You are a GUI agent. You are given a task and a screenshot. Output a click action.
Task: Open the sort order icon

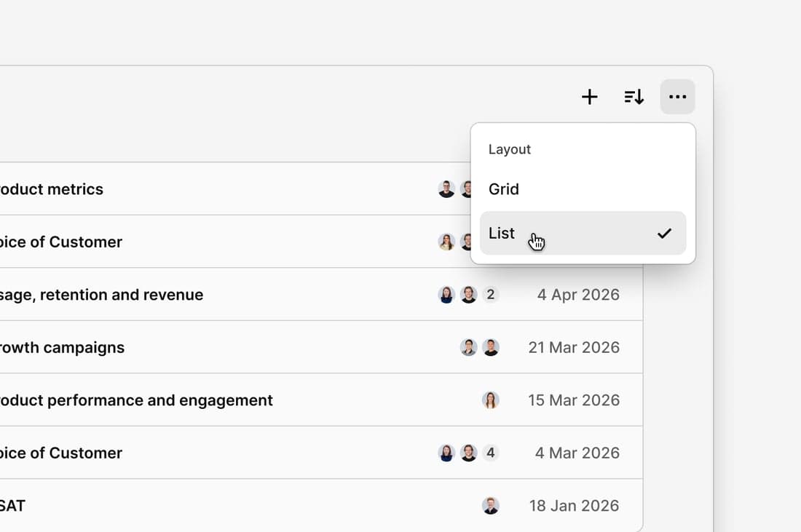click(634, 97)
